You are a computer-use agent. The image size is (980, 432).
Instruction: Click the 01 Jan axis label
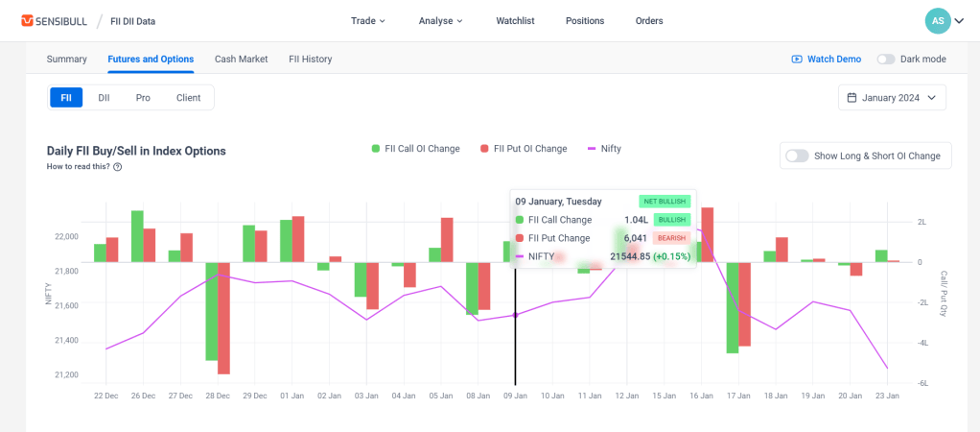(x=292, y=396)
